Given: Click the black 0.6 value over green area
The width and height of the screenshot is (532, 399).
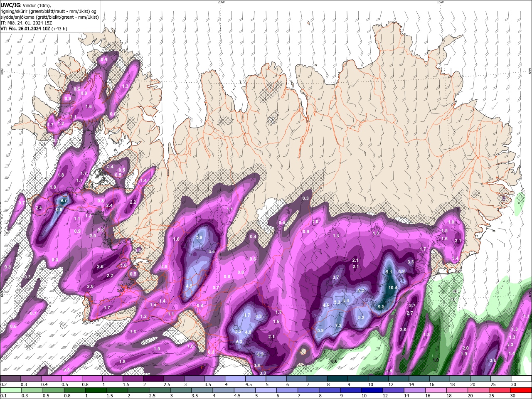Looking at the screenshot, I should [x=334, y=362].
